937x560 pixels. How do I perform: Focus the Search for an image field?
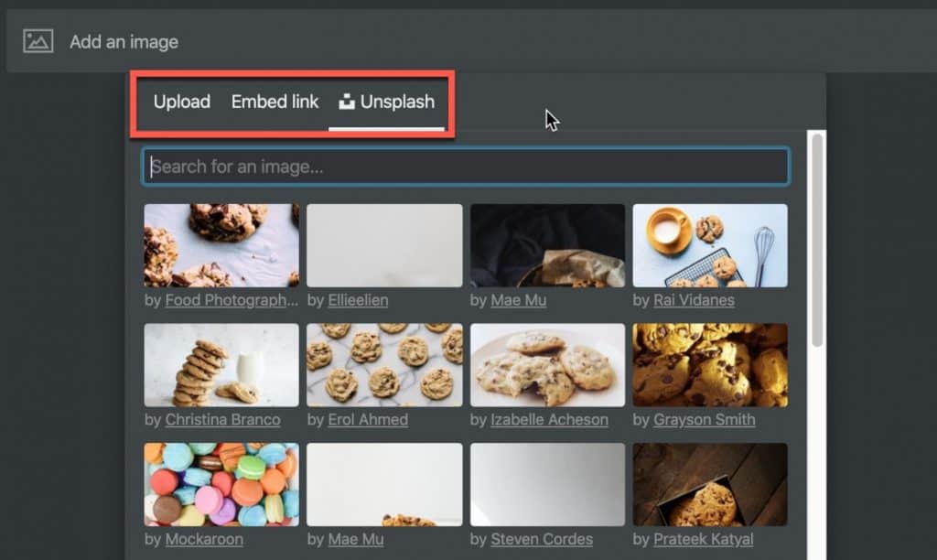466,167
